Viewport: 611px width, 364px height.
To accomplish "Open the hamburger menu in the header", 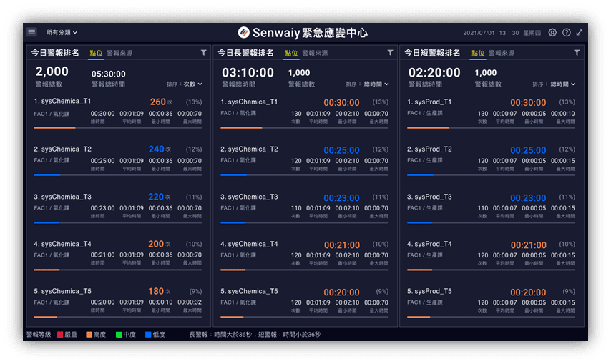I will [x=31, y=32].
